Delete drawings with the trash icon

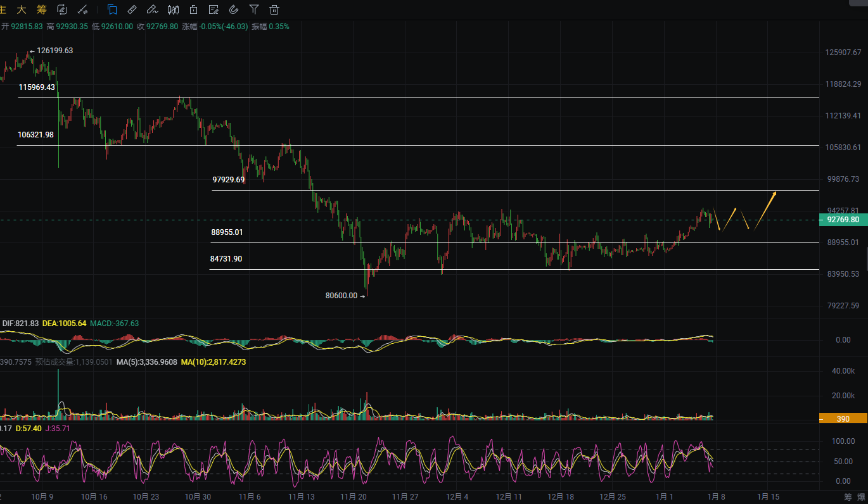[274, 9]
